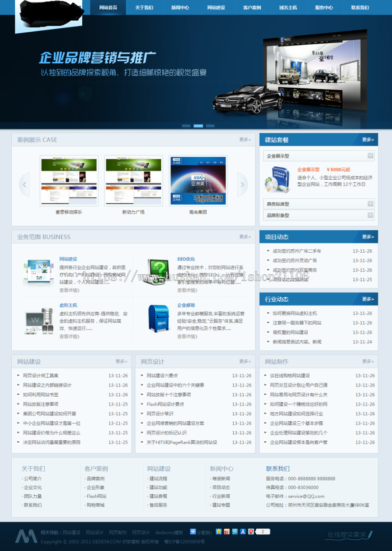392x551 pixels.
Task: Open 域名主机 in the top navigation
Action: tap(288, 7)
